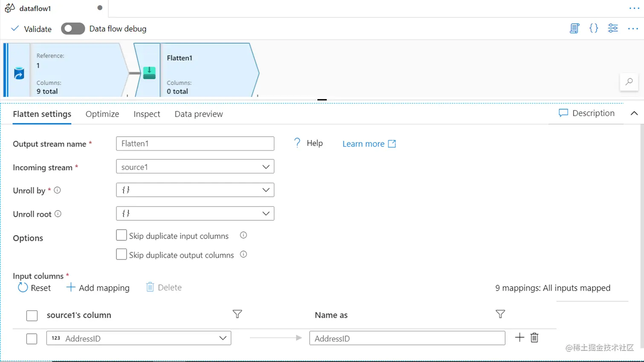Click the panel resize handle bar

click(x=322, y=99)
